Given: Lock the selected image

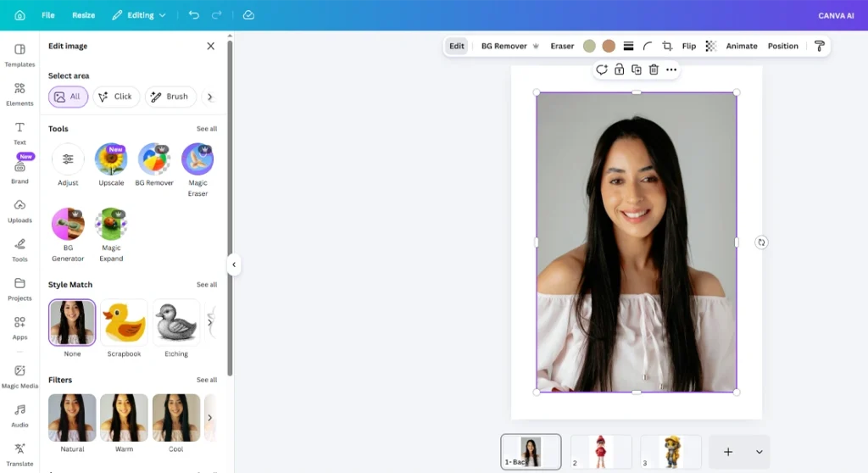Looking at the screenshot, I should [619, 70].
